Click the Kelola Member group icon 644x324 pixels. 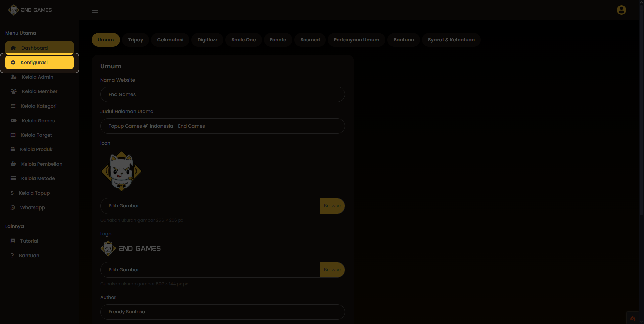(14, 91)
